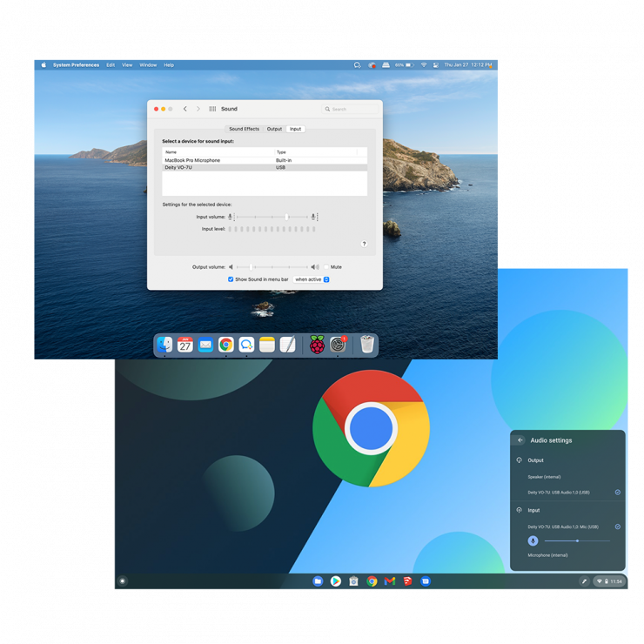Toggle the Mute checkbox for output volume
Screen dimensions: 644x644
coord(326,267)
